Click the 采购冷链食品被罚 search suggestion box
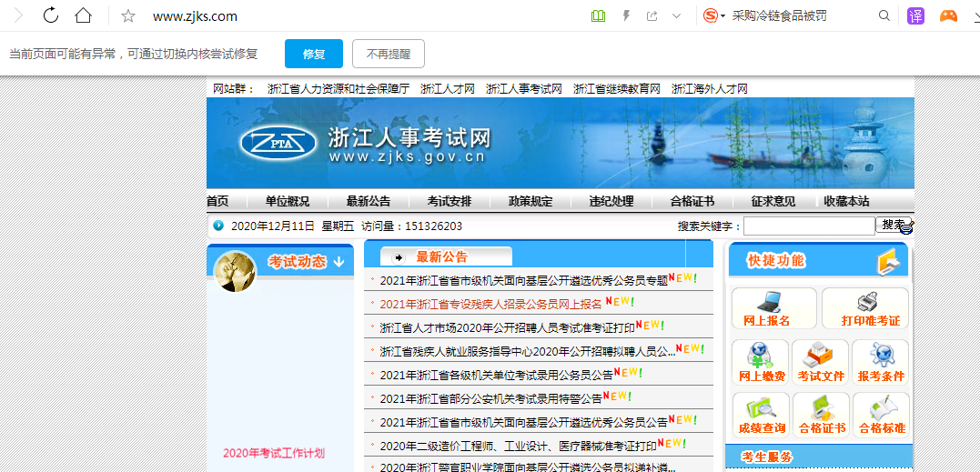Viewport: 980px width, 472px height. click(x=780, y=16)
